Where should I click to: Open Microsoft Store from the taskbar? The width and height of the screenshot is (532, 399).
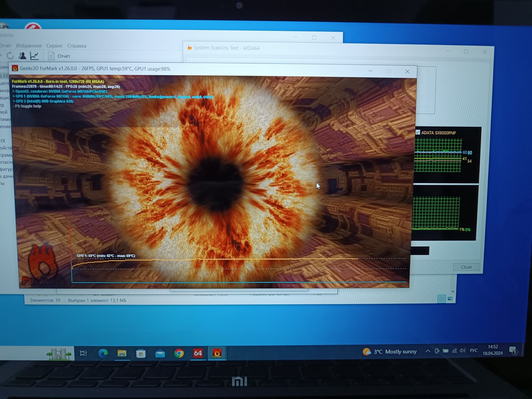coord(141,354)
